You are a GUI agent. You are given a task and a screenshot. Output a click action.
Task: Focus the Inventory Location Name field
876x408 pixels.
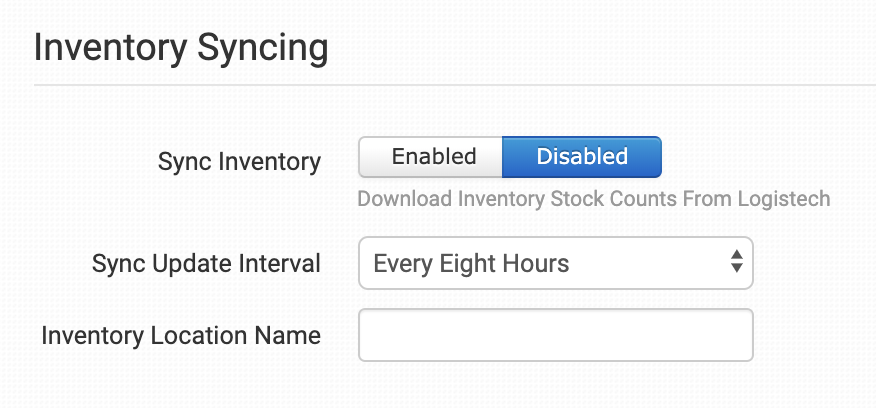tap(555, 335)
